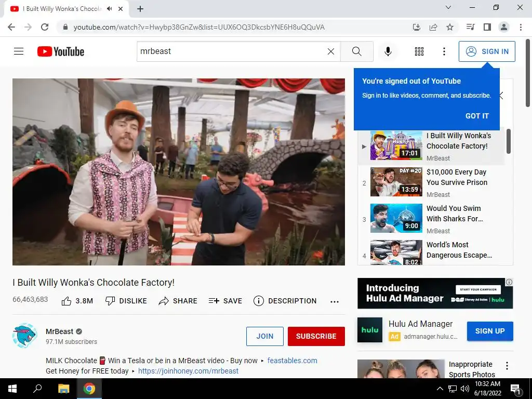This screenshot has width=532, height=399.
Task: Open the SHARE arrow option
Action: click(x=178, y=301)
